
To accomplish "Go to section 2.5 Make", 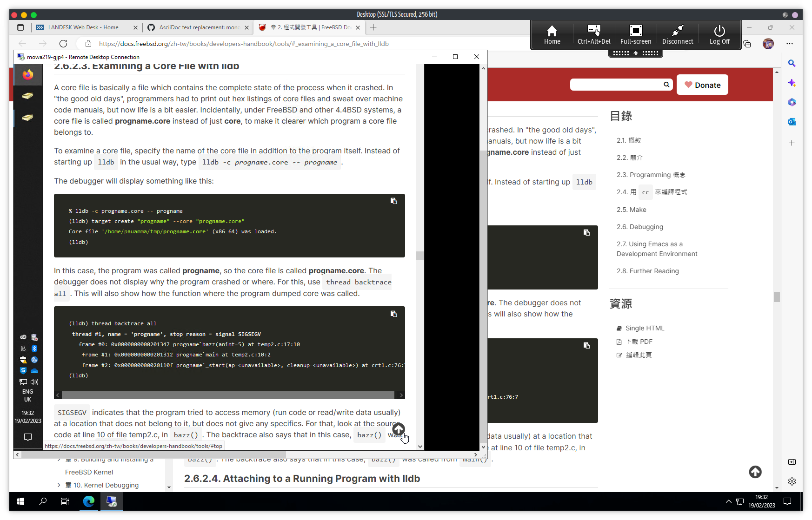I will tap(632, 210).
